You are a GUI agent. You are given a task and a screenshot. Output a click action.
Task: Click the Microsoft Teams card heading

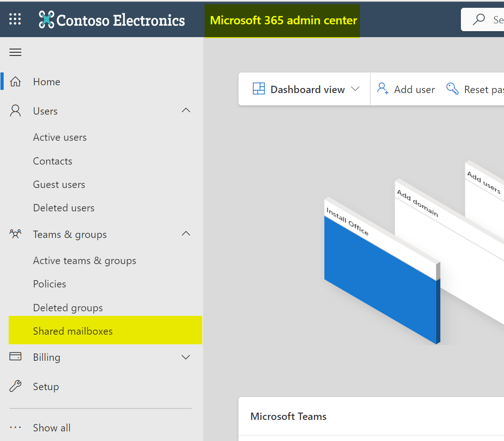[288, 417]
